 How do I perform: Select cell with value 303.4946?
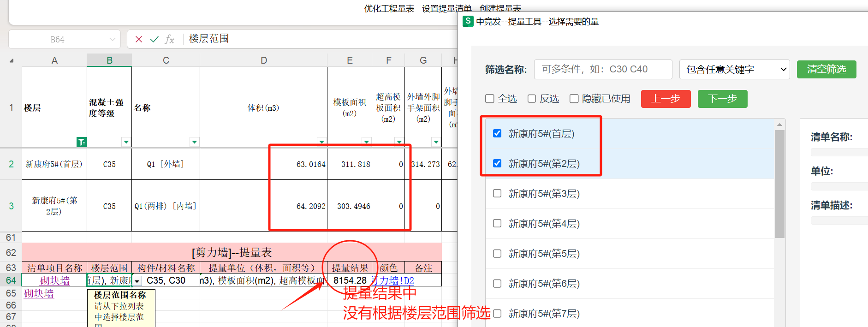(x=350, y=206)
